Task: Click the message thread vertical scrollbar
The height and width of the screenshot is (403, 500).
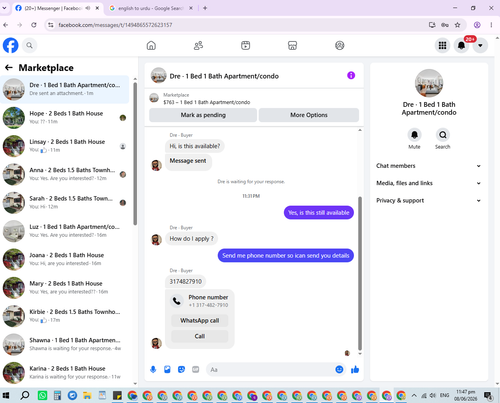Action: (360, 273)
